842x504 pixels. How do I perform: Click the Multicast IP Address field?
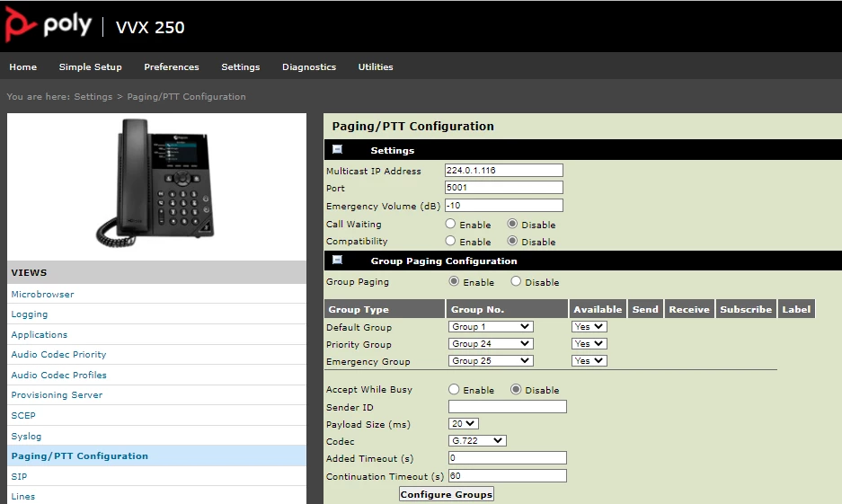tap(504, 170)
